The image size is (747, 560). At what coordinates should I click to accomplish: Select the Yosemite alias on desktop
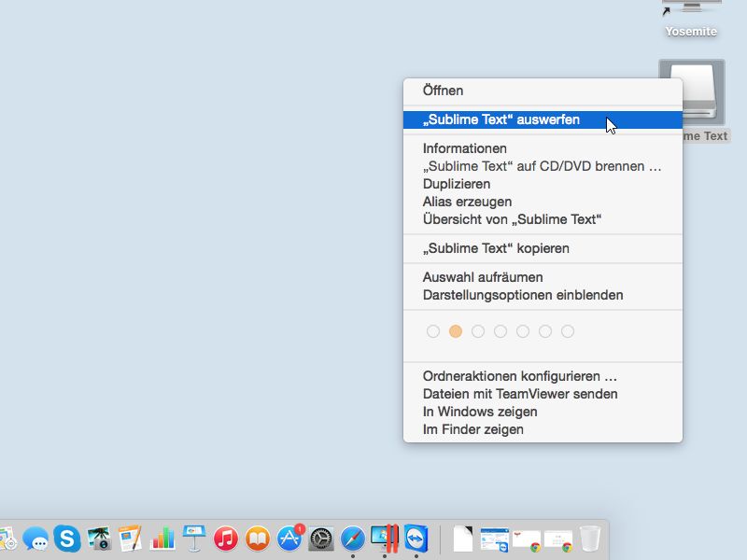(x=691, y=19)
